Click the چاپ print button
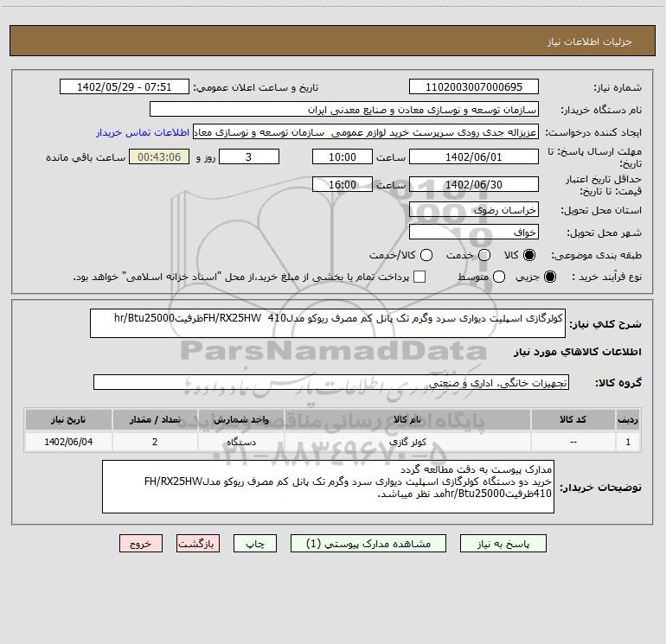Viewport: 666px width, 644px height. coord(255,544)
